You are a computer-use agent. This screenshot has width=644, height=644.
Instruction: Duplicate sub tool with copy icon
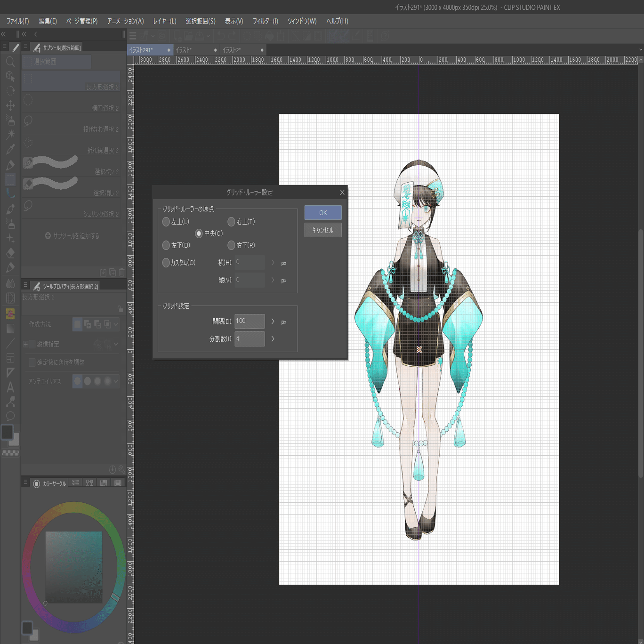click(113, 272)
